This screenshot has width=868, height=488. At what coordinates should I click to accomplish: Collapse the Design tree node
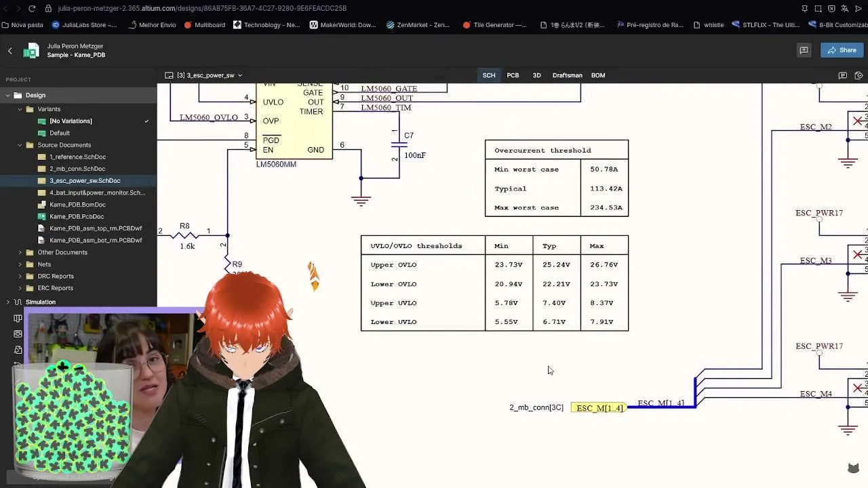pyautogui.click(x=8, y=96)
